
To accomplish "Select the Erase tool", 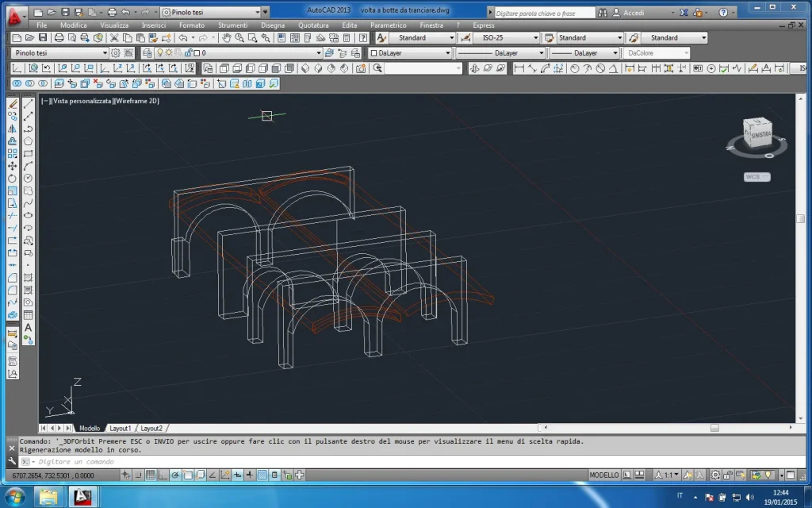I will [13, 104].
